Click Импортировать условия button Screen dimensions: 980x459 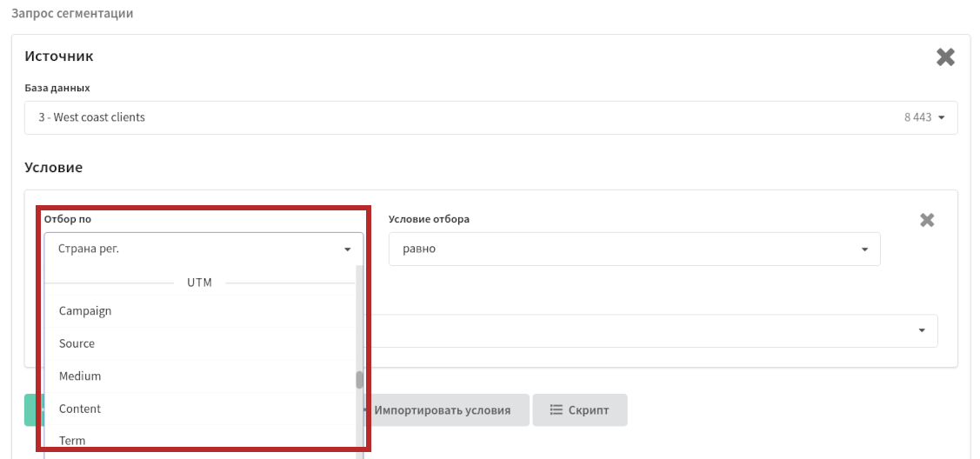click(x=446, y=410)
